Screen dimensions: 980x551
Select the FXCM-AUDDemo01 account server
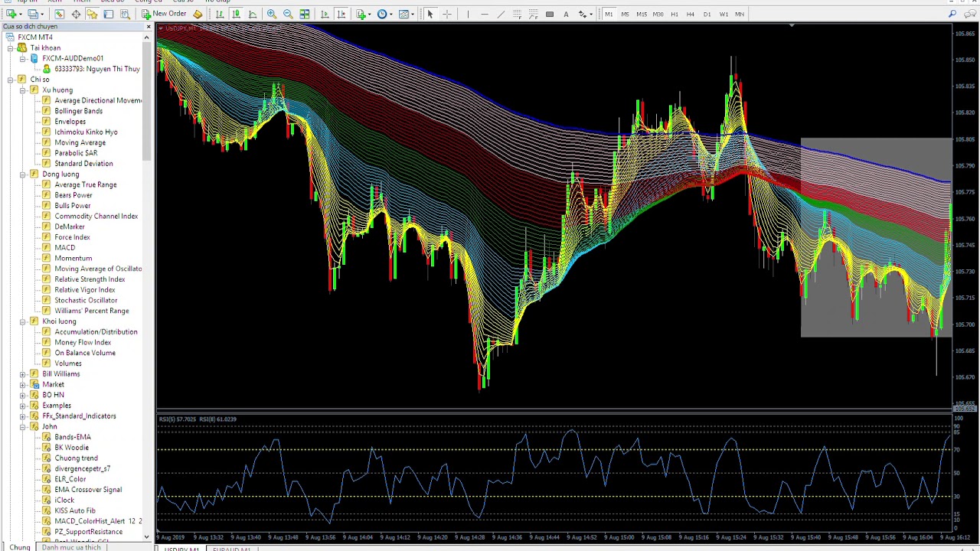(73, 58)
